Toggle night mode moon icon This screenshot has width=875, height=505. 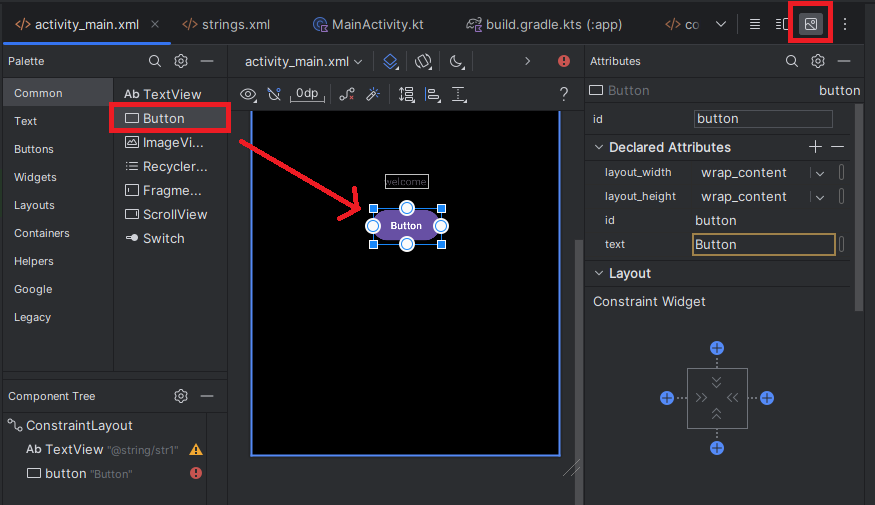point(456,62)
